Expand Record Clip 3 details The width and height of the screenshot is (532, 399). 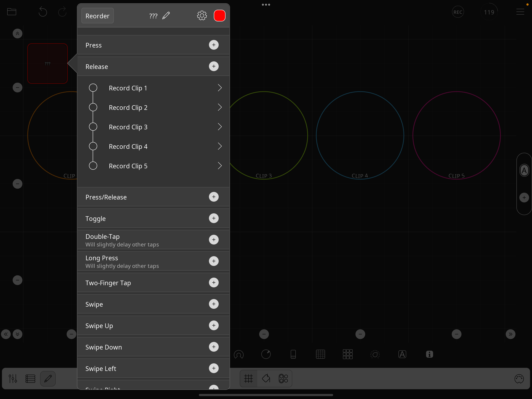pos(220,127)
